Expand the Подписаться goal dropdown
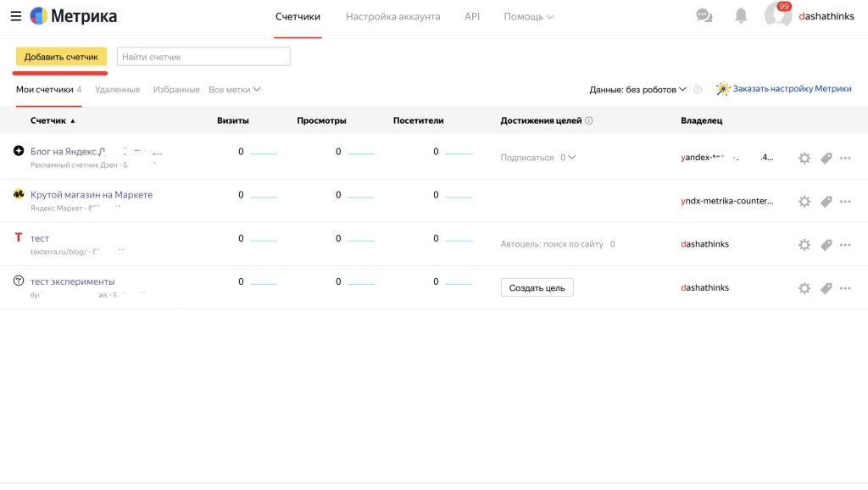The width and height of the screenshot is (868, 490). click(571, 158)
